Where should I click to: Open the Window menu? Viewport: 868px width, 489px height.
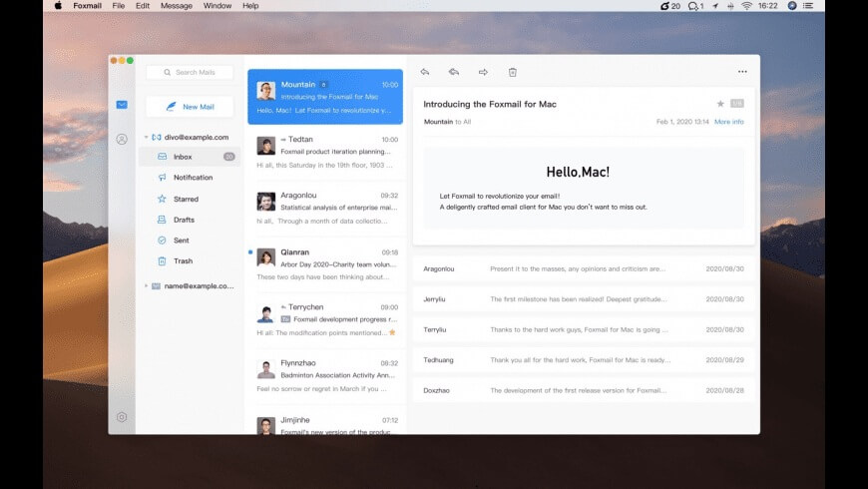click(217, 6)
